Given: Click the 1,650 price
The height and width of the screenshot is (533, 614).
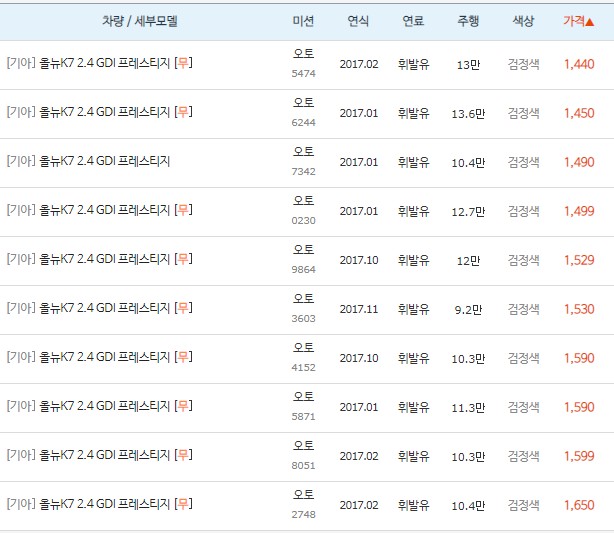Looking at the screenshot, I should tap(579, 505).
